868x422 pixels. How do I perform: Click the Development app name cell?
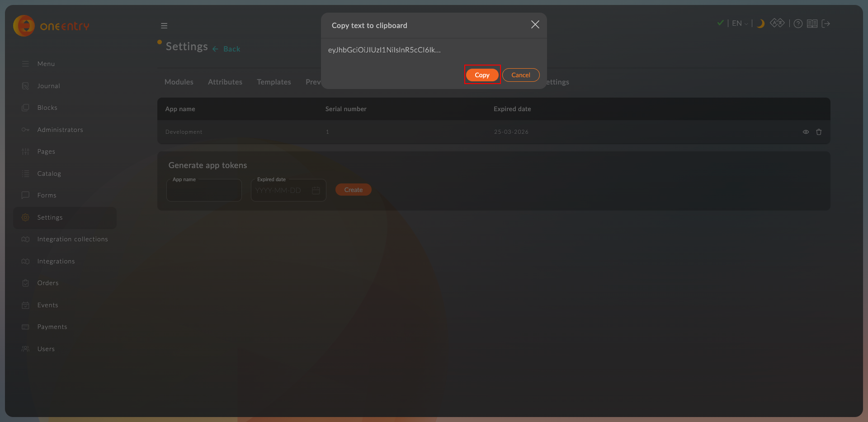(x=184, y=132)
